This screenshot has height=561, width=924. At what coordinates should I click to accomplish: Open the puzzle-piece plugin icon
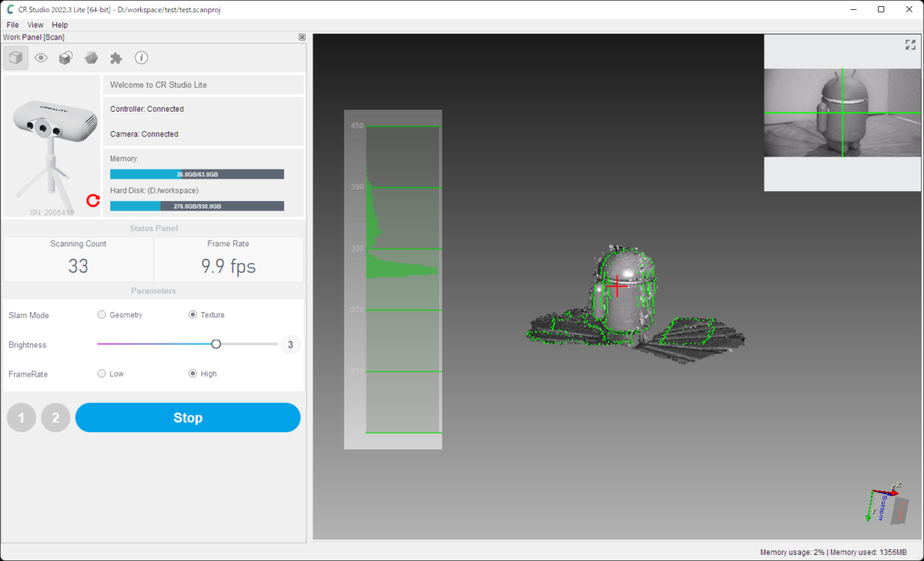(x=116, y=58)
